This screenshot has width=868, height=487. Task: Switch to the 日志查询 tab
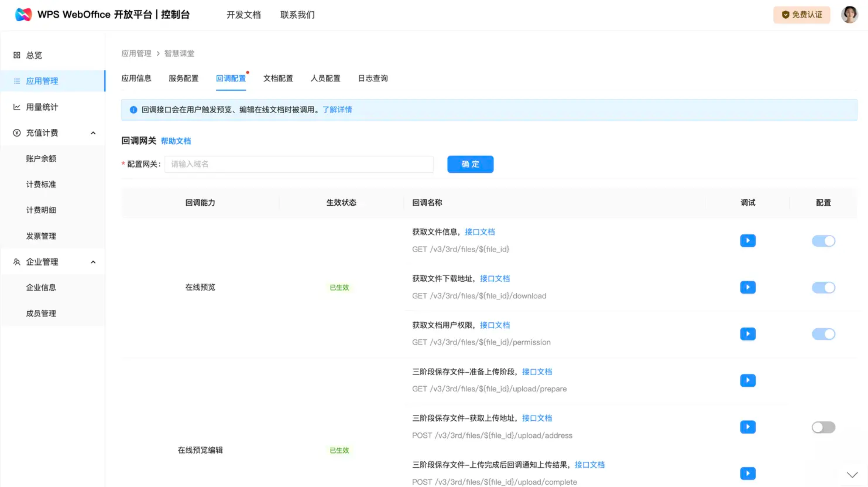pos(373,78)
